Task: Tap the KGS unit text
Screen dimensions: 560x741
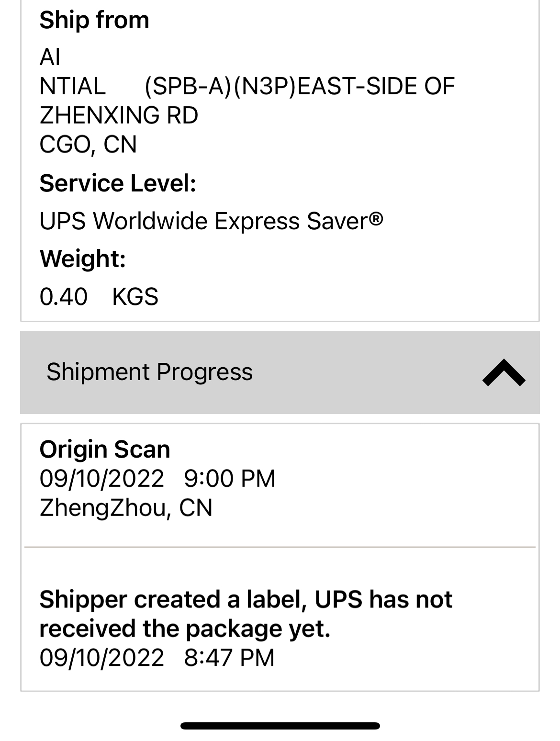Action: (135, 296)
